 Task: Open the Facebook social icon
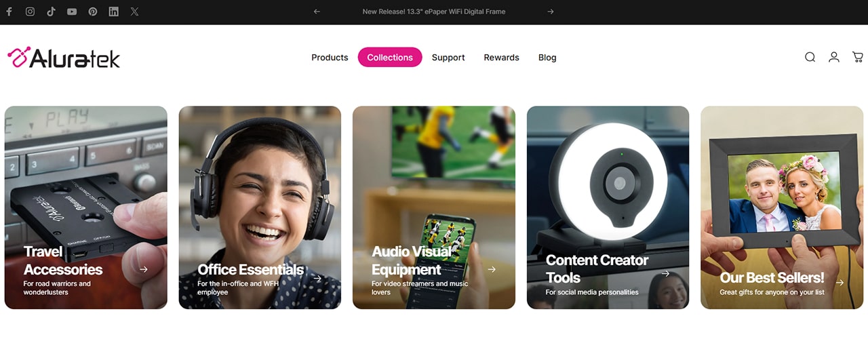click(9, 12)
